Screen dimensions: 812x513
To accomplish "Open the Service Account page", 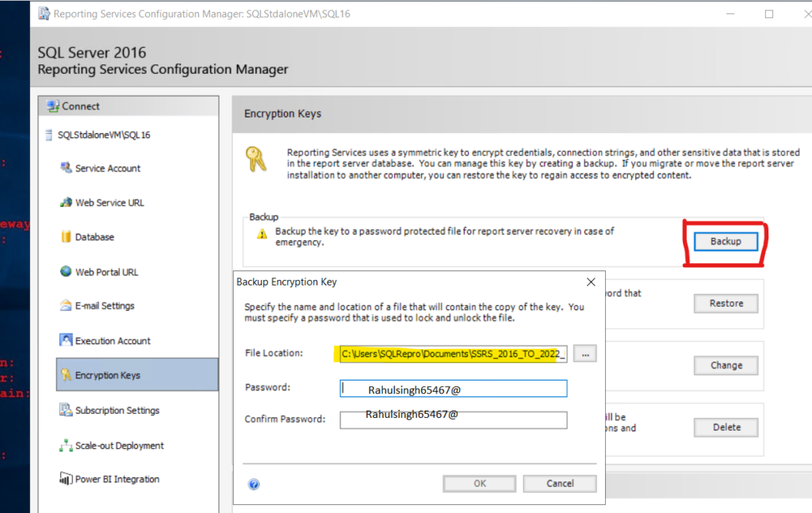I will [x=108, y=168].
